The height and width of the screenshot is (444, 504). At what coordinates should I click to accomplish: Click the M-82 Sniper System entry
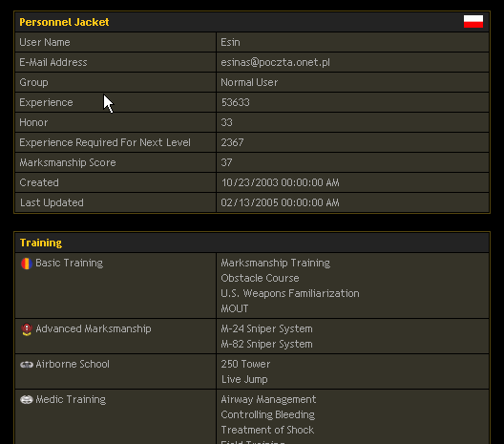[266, 345]
